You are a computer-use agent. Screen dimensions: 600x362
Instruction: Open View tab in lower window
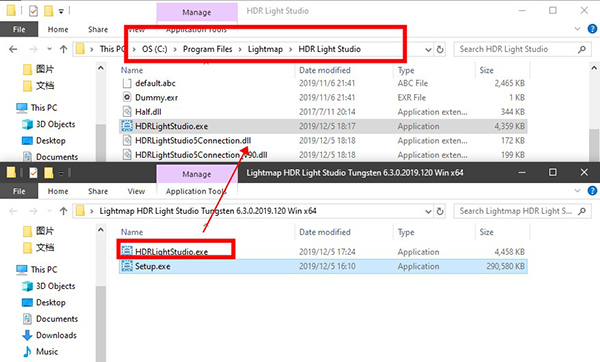click(x=136, y=191)
